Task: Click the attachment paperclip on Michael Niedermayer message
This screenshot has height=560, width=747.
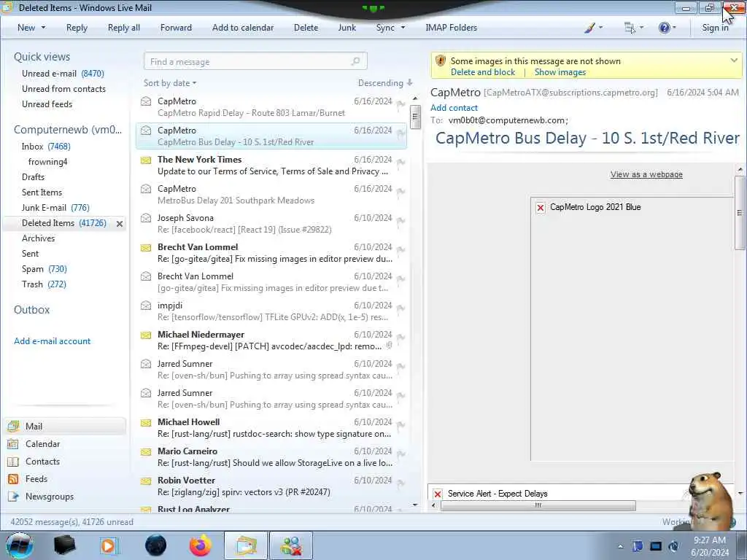Action: click(390, 346)
